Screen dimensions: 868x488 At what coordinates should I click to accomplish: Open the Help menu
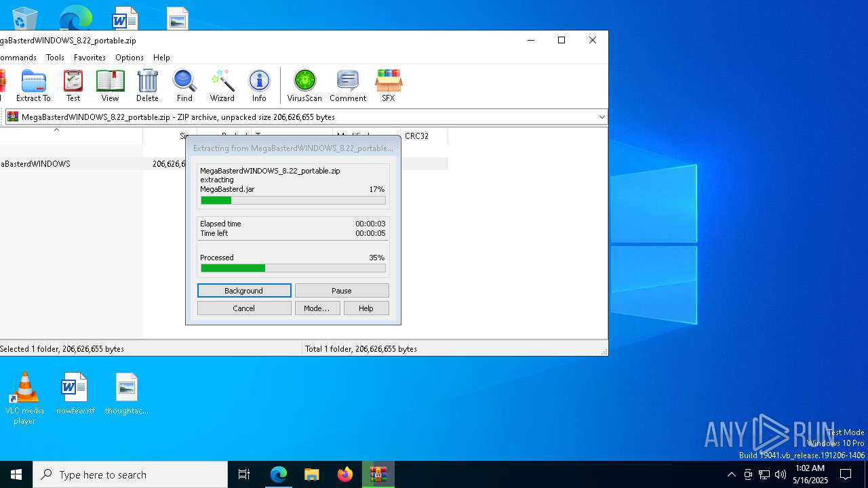[x=161, y=58]
